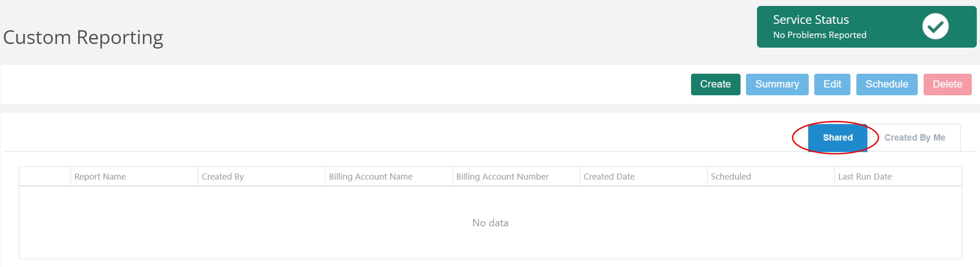
Task: Sort by the Billing Account Number column
Action: point(502,176)
